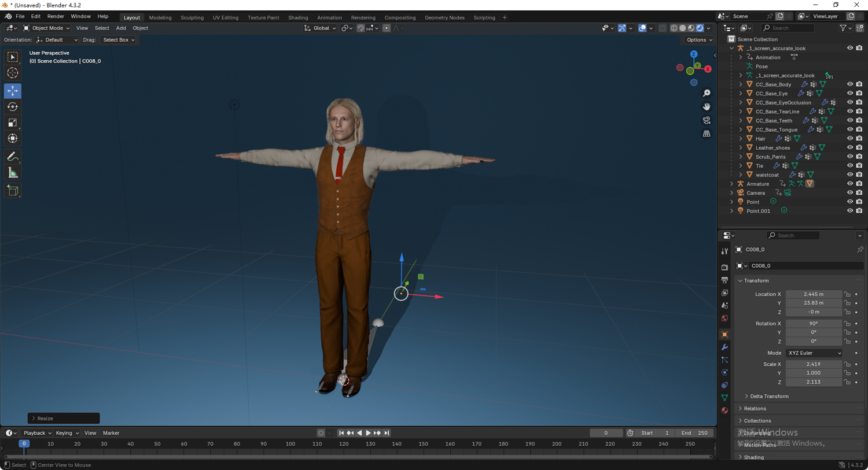Screen dimensions: 868x470
Task: Open the Object Data properties tab icon
Action: [x=724, y=398]
